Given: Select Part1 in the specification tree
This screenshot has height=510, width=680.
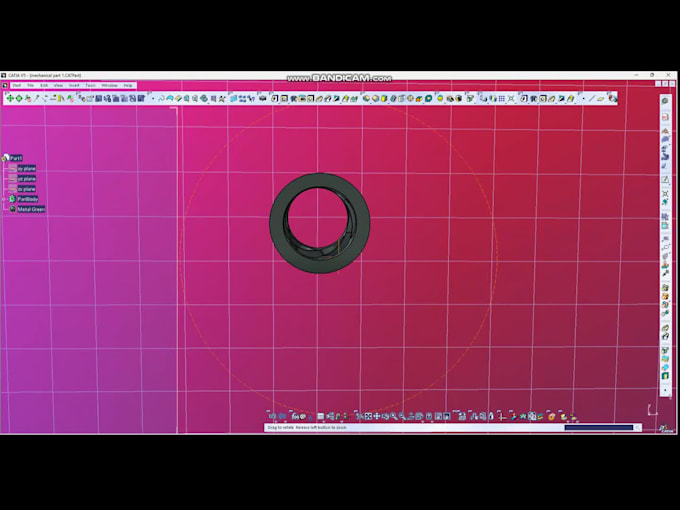Looking at the screenshot, I should [16, 158].
